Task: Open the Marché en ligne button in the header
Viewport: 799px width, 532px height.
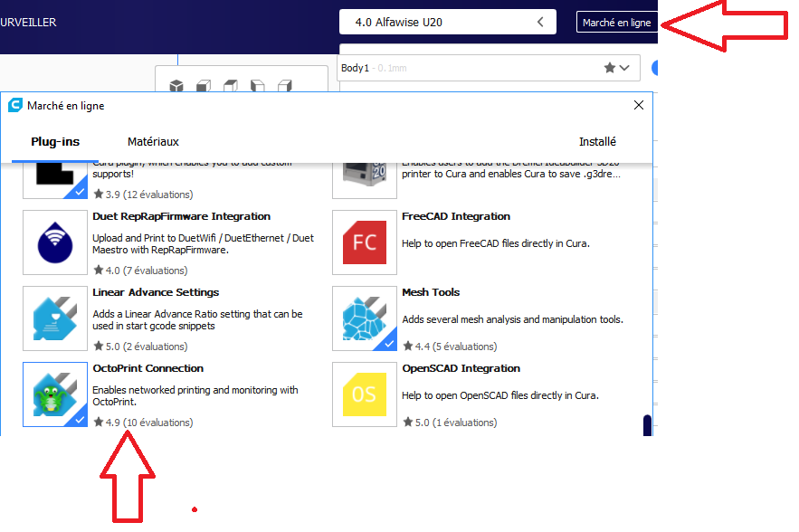Action: click(616, 23)
